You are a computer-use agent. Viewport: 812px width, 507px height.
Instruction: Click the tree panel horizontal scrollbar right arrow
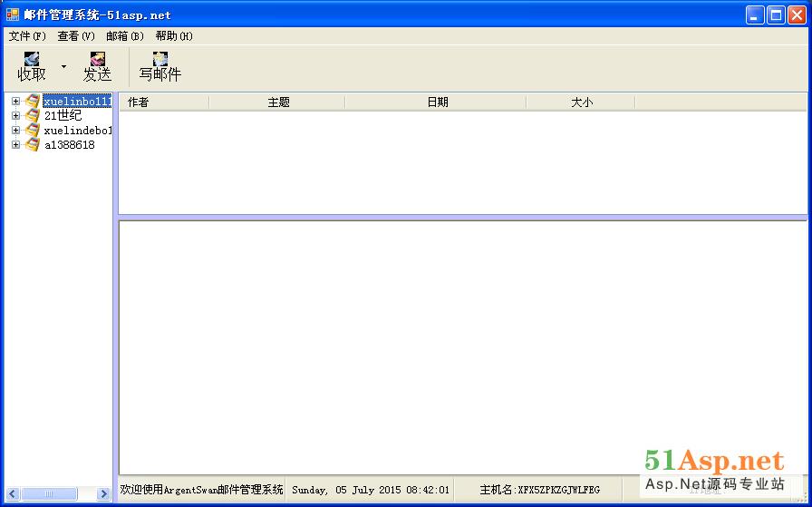pos(104,494)
